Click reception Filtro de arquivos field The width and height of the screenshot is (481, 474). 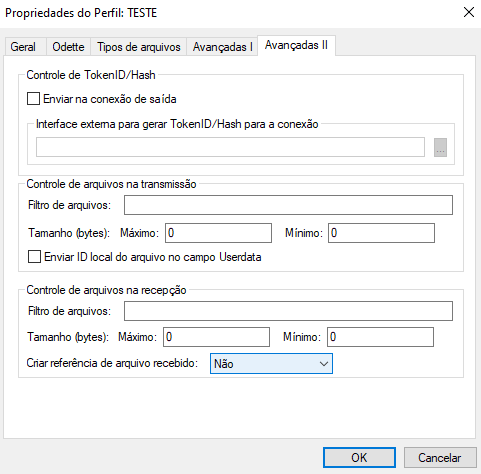(x=288, y=311)
